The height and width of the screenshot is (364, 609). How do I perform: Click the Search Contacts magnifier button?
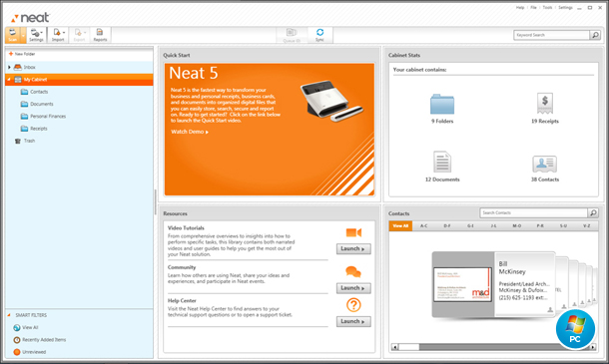(x=593, y=212)
